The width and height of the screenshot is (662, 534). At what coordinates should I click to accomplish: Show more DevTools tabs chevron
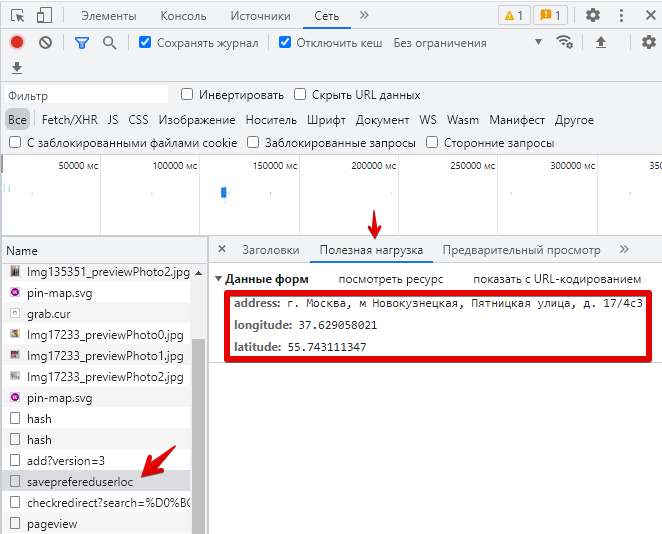coord(364,15)
